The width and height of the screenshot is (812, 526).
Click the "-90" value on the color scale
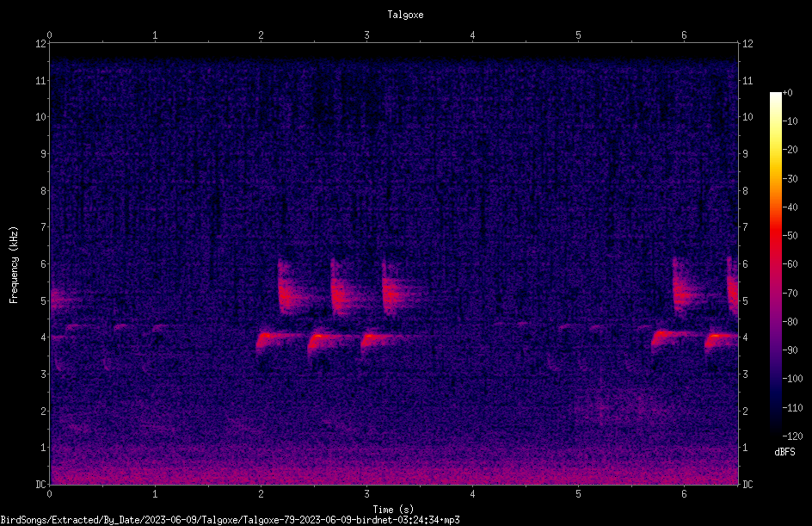pos(790,350)
